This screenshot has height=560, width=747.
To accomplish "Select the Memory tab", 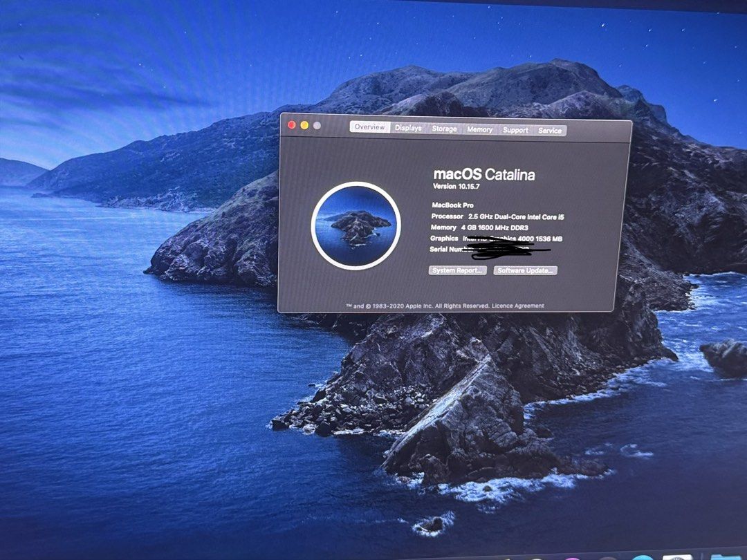I will coord(480,129).
